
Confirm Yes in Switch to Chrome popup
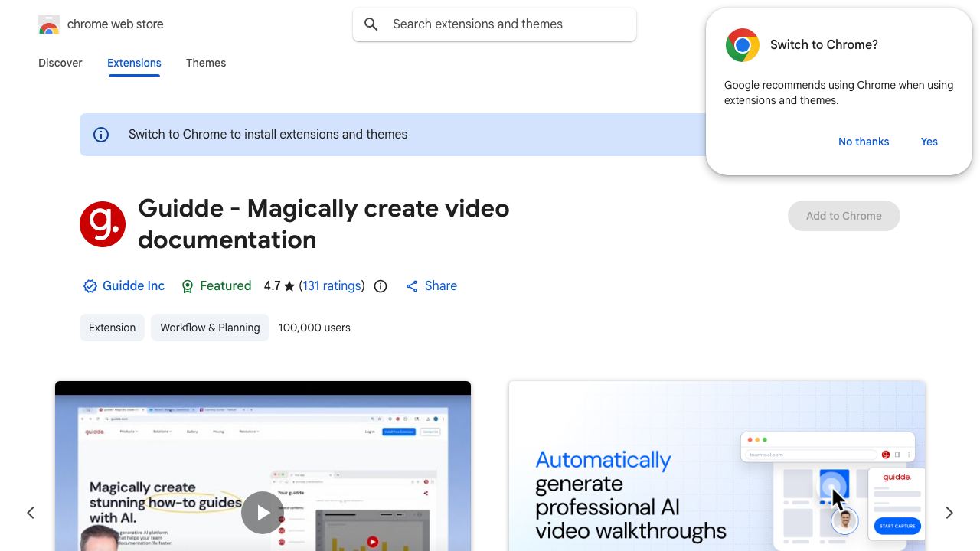(929, 142)
